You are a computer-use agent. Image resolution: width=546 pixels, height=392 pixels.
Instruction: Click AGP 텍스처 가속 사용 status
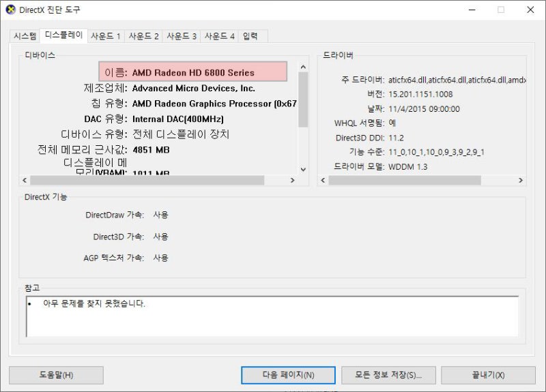point(160,258)
